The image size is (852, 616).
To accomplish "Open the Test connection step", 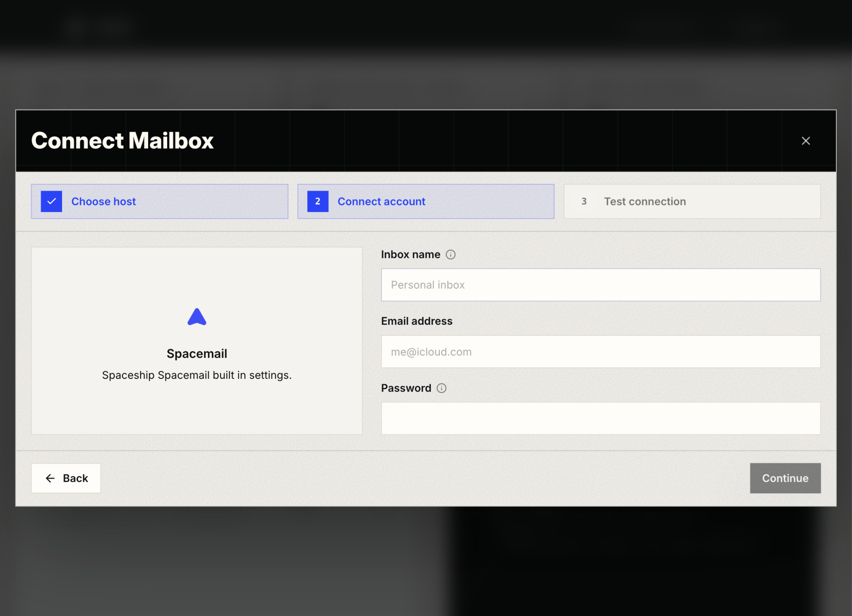I will 692,201.
